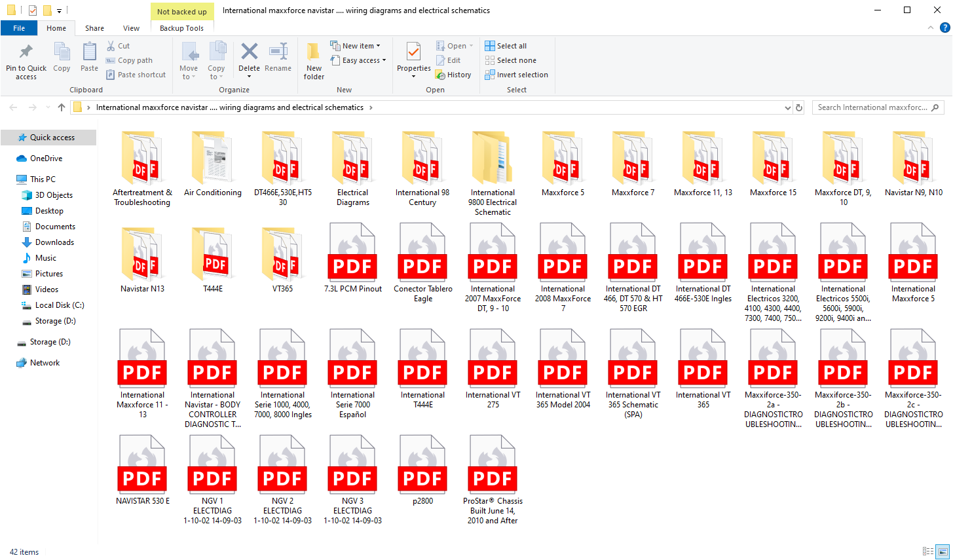Click Copy path in the ribbon
The image size is (953, 560).
(x=130, y=60)
